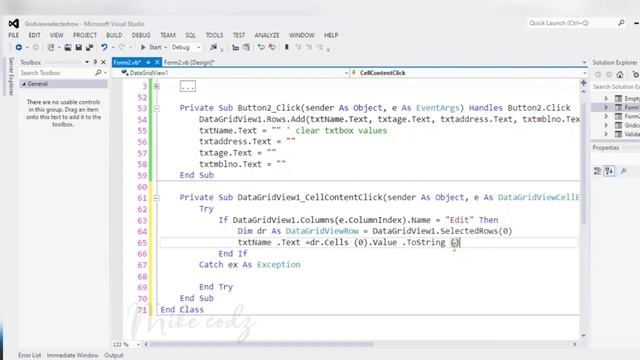The width and height of the screenshot is (640, 360).
Task: Open the DataGridView1 class name dropdown
Action: 347,73
